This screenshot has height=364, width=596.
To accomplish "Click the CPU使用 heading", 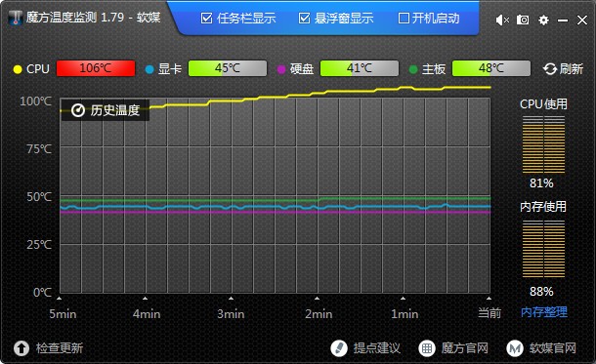I will coord(543,104).
